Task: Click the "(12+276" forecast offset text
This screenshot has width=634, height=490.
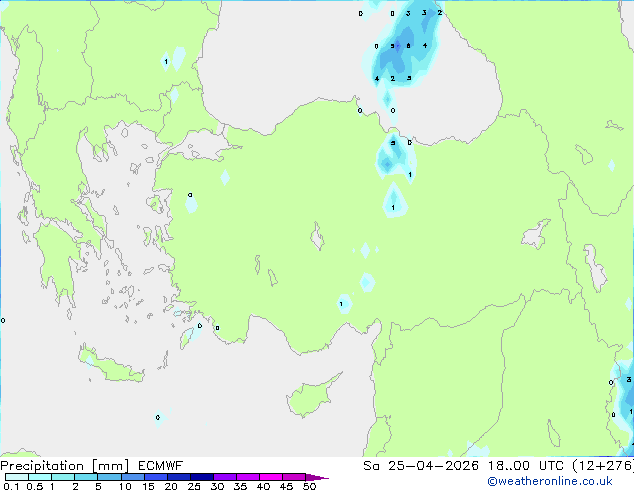Action: 602,466
